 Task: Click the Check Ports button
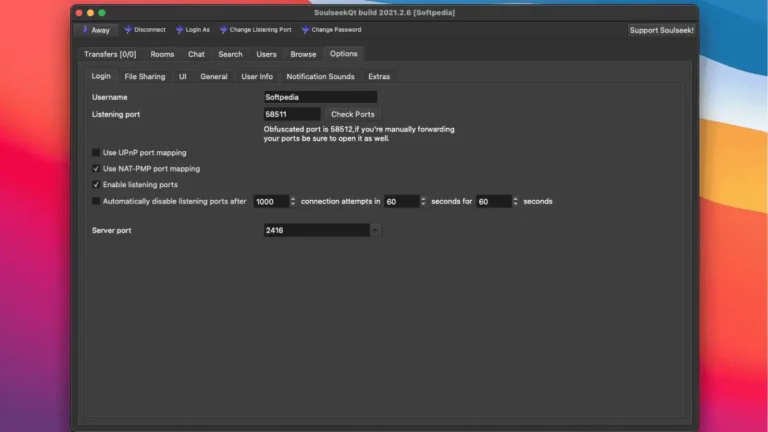353,114
